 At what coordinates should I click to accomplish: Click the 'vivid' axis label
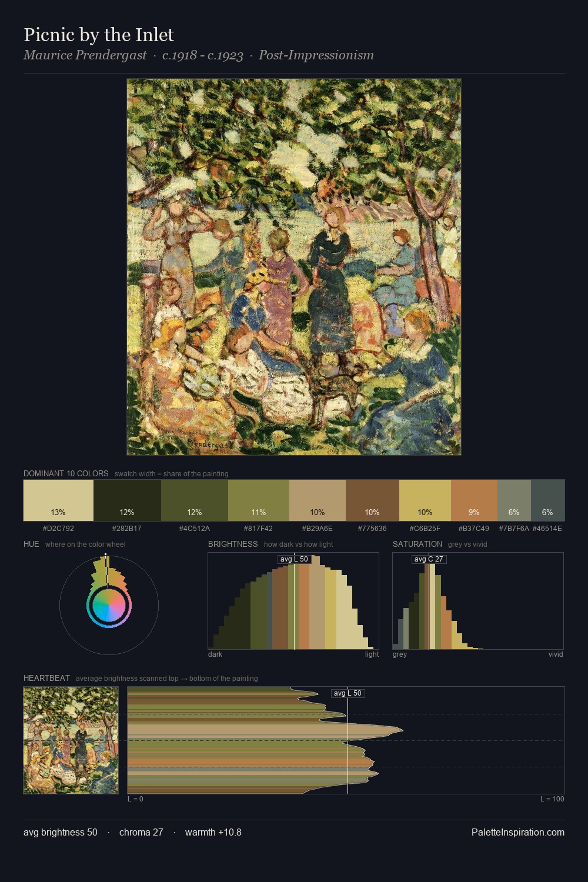[556, 654]
